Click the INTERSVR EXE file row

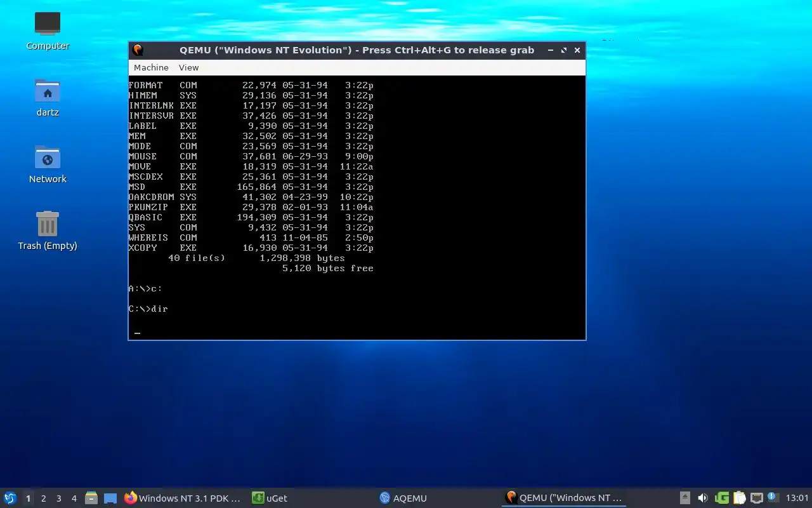(x=251, y=116)
